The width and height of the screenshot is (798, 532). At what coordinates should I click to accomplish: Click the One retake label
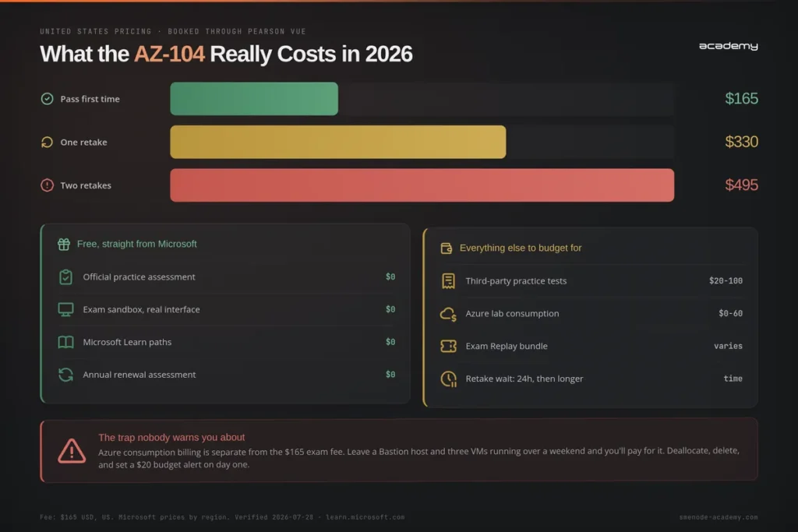click(84, 143)
